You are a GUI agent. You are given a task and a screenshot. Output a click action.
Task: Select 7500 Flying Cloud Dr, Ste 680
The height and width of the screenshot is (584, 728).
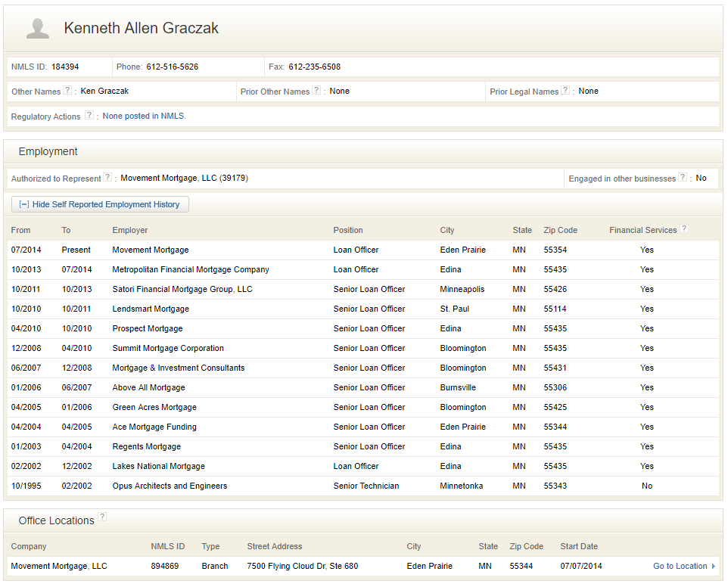pos(303,566)
